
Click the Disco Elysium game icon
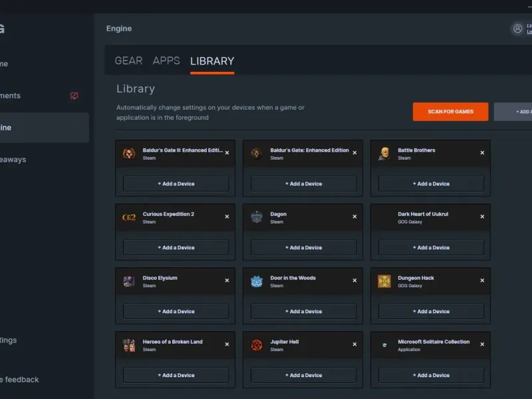(x=129, y=281)
